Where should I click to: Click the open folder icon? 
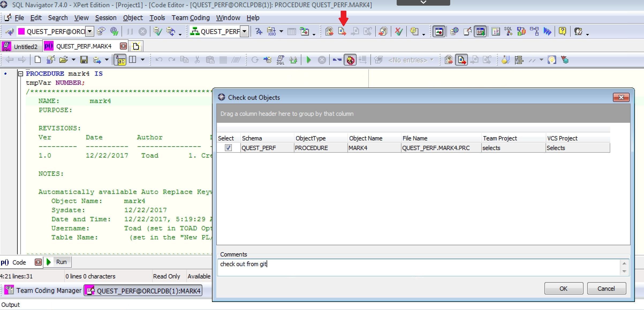[63, 60]
